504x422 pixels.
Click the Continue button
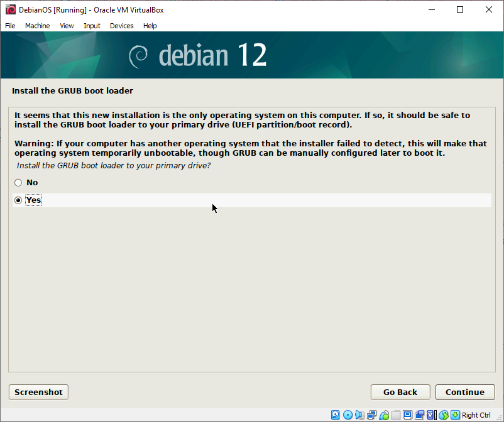(465, 392)
